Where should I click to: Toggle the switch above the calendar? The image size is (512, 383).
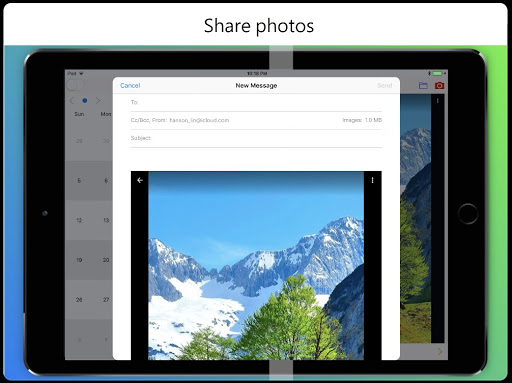click(75, 85)
